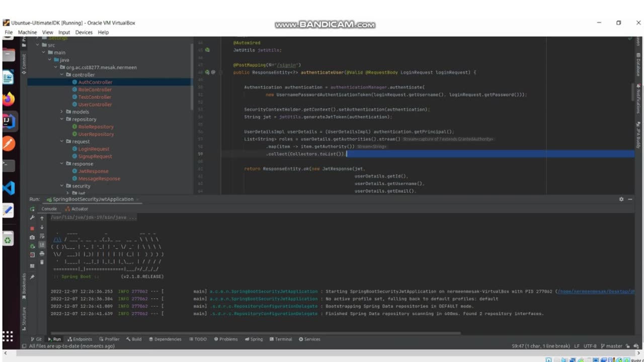Collapse the org.ac.cst8277.mesak.nermeen package
Image resolution: width=644 pixels, height=362 pixels.
tap(55, 67)
